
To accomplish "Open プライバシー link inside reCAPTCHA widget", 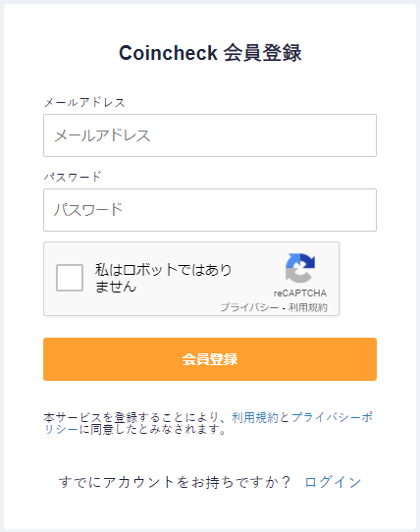I will 249,307.
